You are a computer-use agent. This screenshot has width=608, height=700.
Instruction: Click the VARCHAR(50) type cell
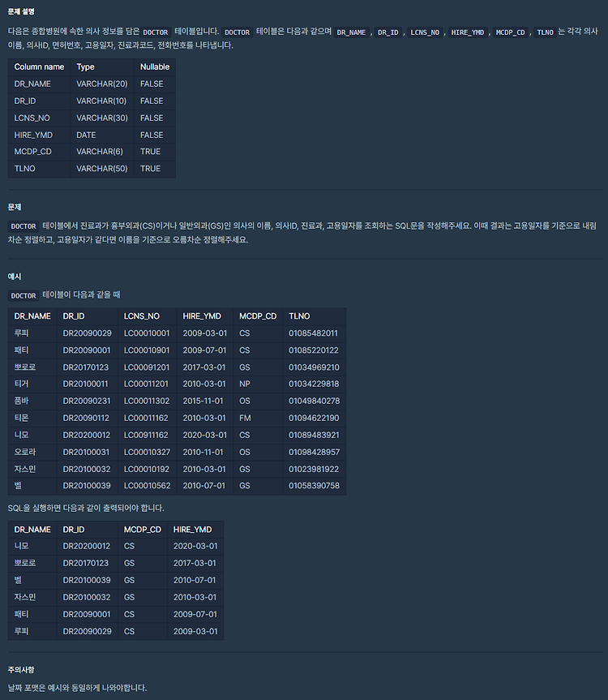[x=101, y=168]
